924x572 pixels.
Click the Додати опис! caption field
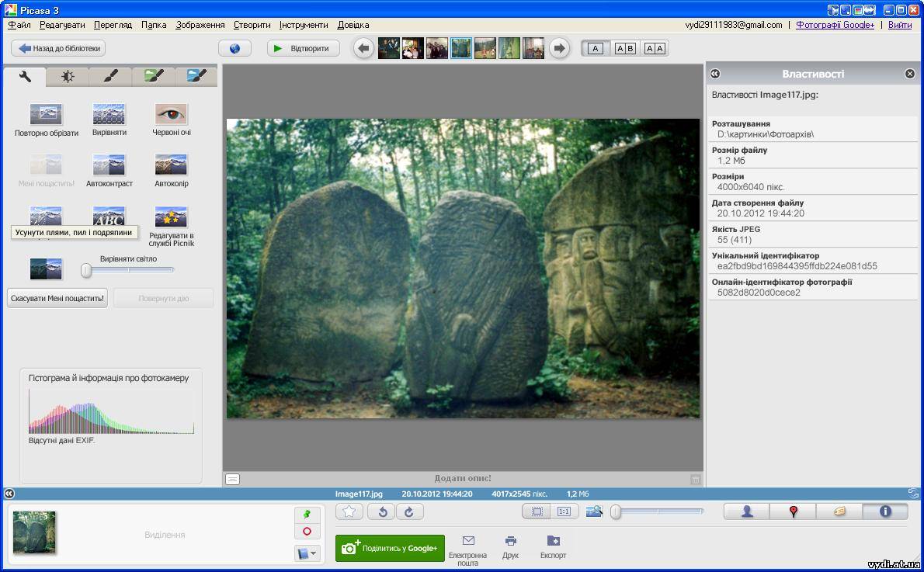point(463,478)
